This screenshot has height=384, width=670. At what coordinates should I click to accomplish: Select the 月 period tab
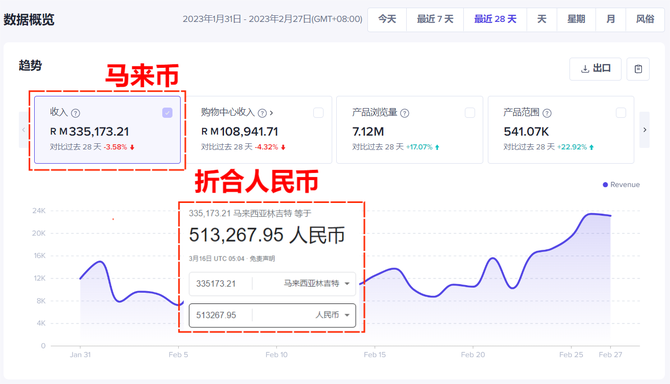611,19
